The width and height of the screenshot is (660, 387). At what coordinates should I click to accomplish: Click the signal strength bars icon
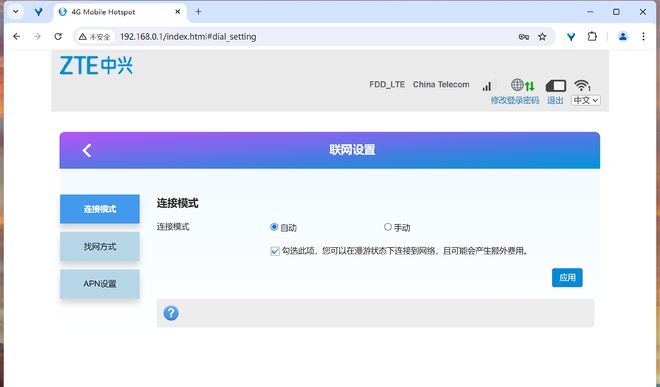point(487,86)
